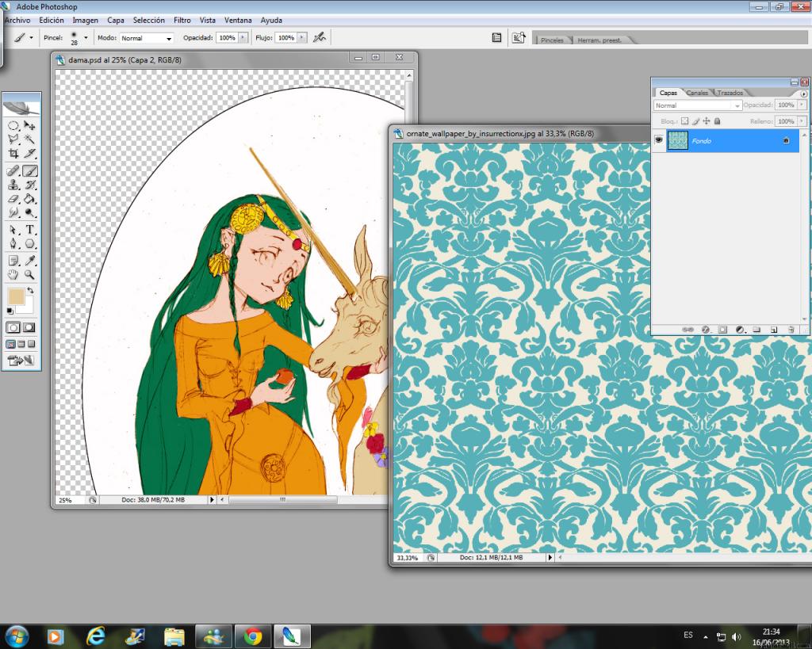
Task: Open the Capas panel options menu
Action: 803,94
